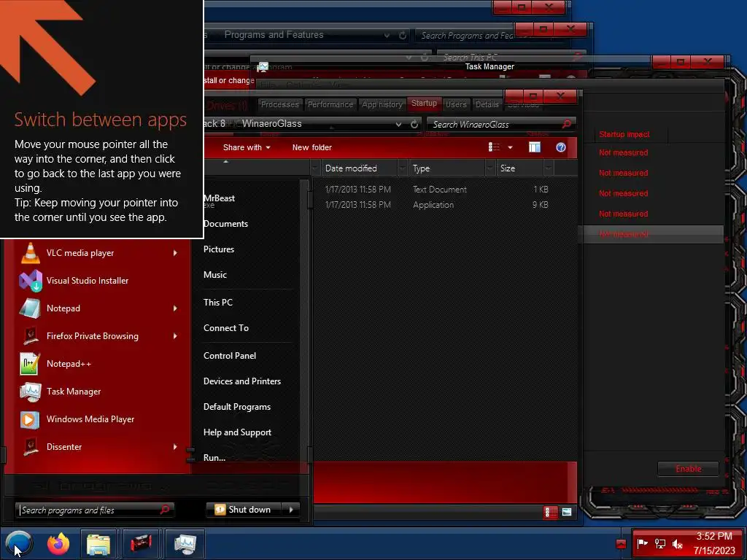Open the Share with dropdown

[x=247, y=147]
